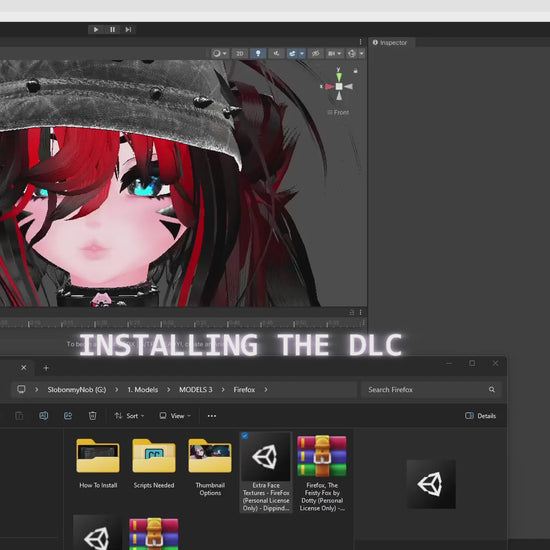
Task: Step one frame forward in Unity
Action: pyautogui.click(x=128, y=29)
